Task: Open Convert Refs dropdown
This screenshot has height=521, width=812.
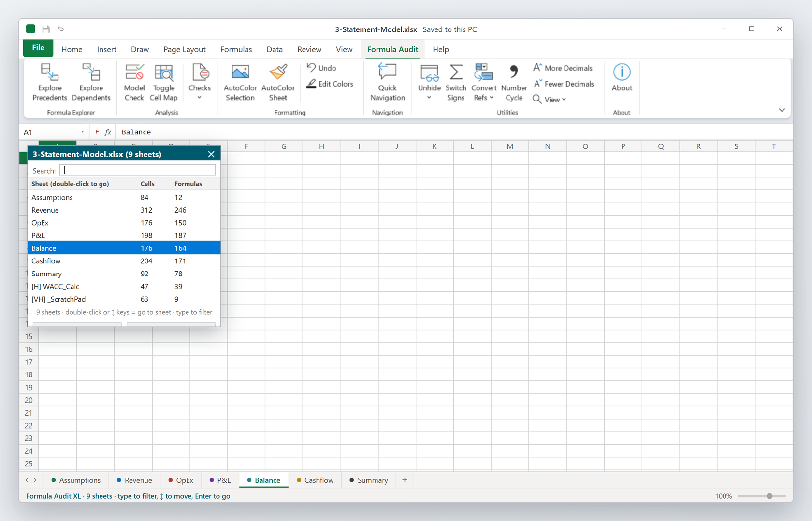Action: pyautogui.click(x=483, y=82)
